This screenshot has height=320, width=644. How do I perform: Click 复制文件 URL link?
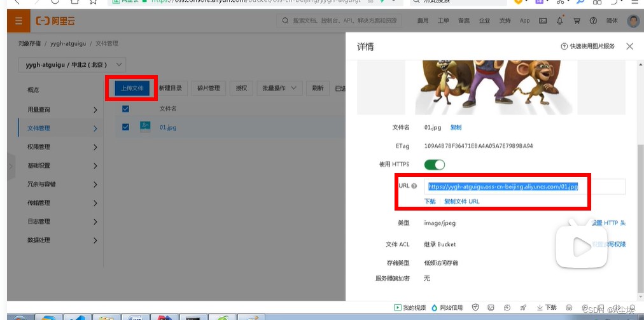(461, 201)
